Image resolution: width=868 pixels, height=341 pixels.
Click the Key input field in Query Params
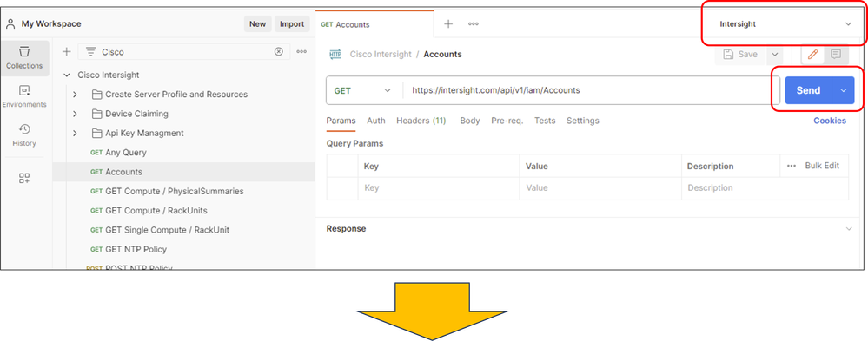[439, 188]
